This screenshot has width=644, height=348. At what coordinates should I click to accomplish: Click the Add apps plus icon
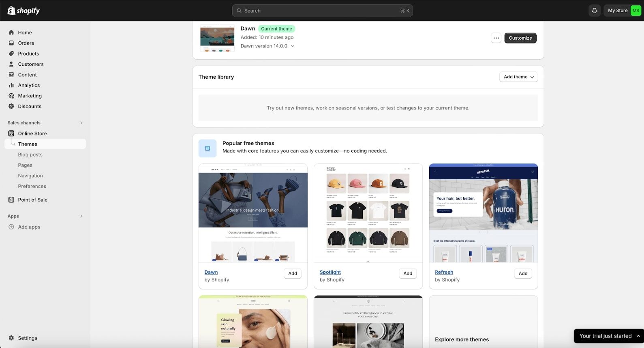click(x=11, y=227)
